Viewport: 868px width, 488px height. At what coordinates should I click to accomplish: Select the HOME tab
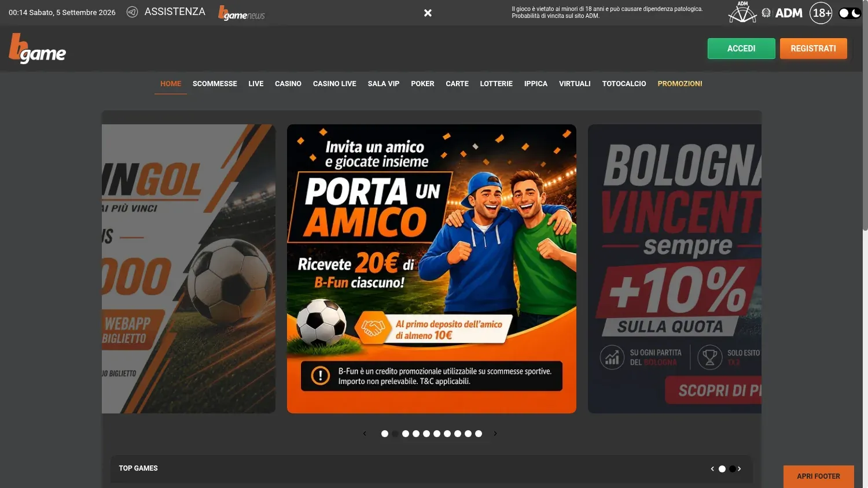(171, 84)
